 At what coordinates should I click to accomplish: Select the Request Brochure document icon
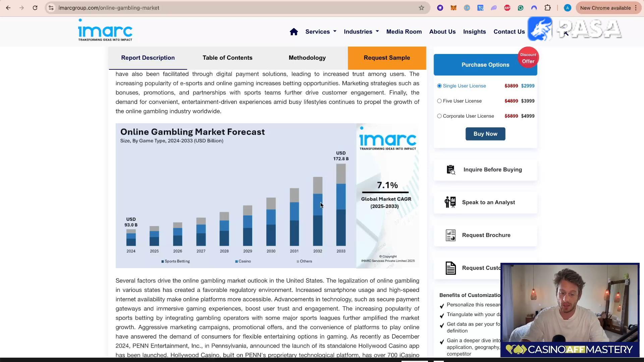(450, 235)
